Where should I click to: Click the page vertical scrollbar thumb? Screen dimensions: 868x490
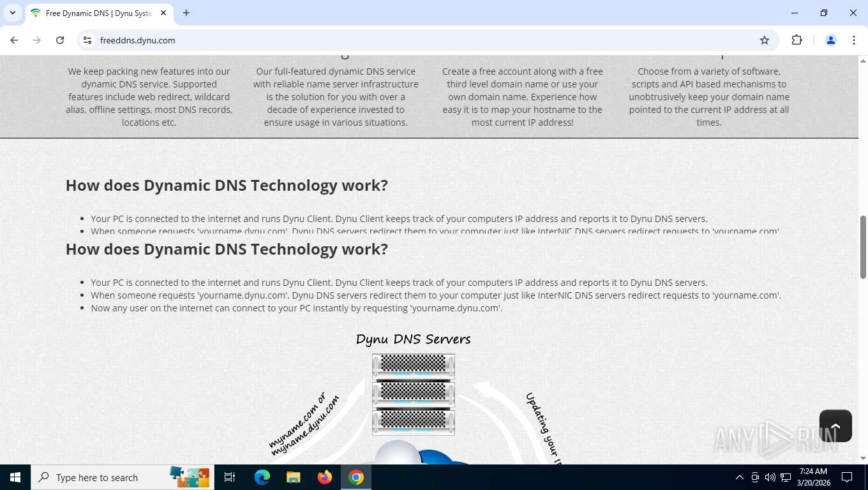863,247
